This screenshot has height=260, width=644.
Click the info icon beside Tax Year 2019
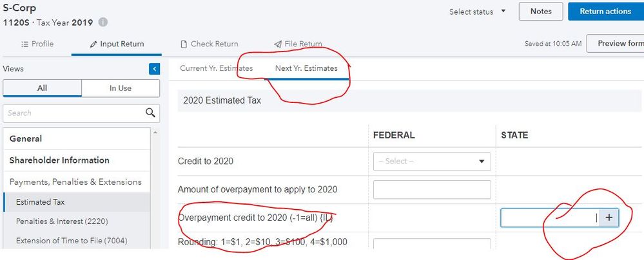click(x=103, y=23)
